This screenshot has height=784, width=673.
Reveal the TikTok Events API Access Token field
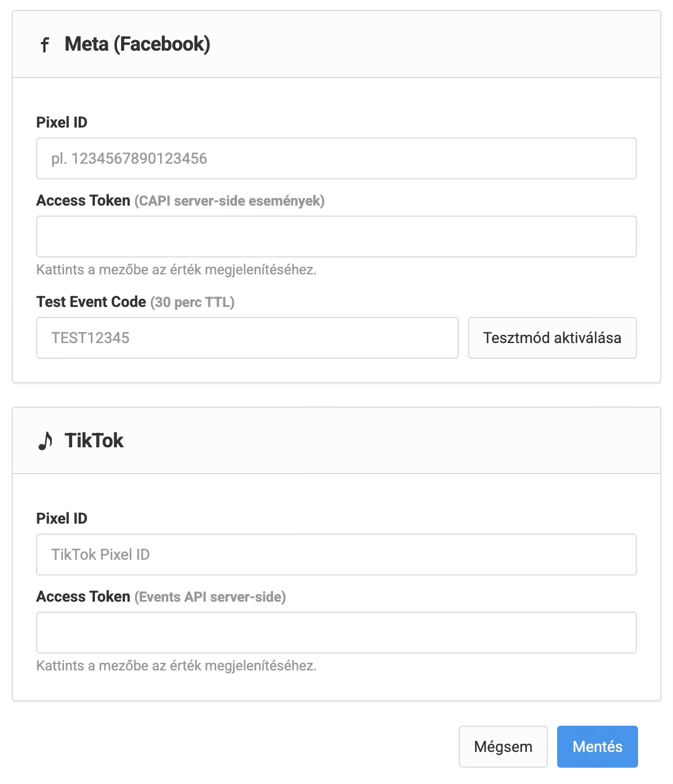[336, 633]
